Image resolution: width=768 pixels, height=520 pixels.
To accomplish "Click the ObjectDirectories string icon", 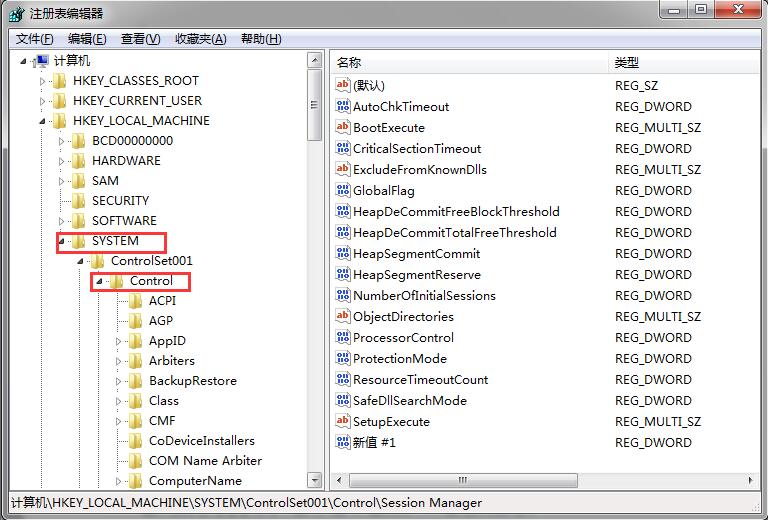I will (343, 316).
